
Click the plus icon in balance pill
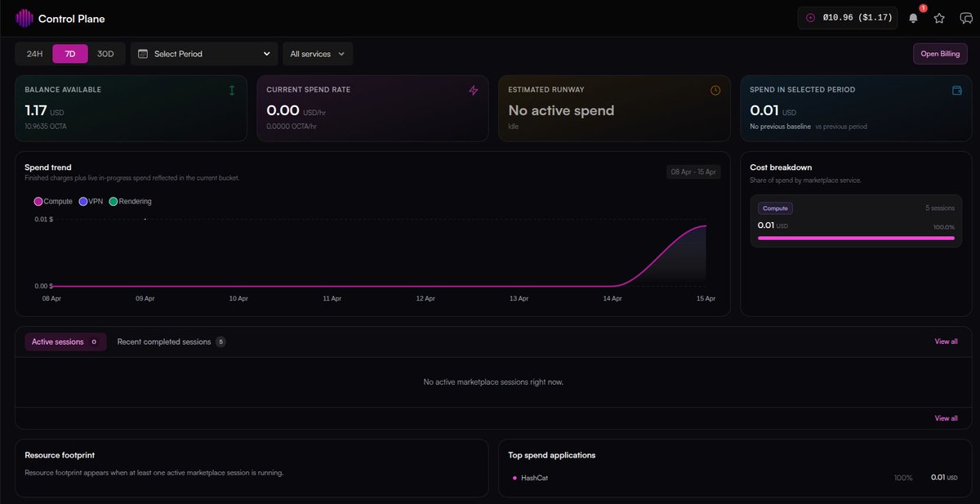point(810,18)
